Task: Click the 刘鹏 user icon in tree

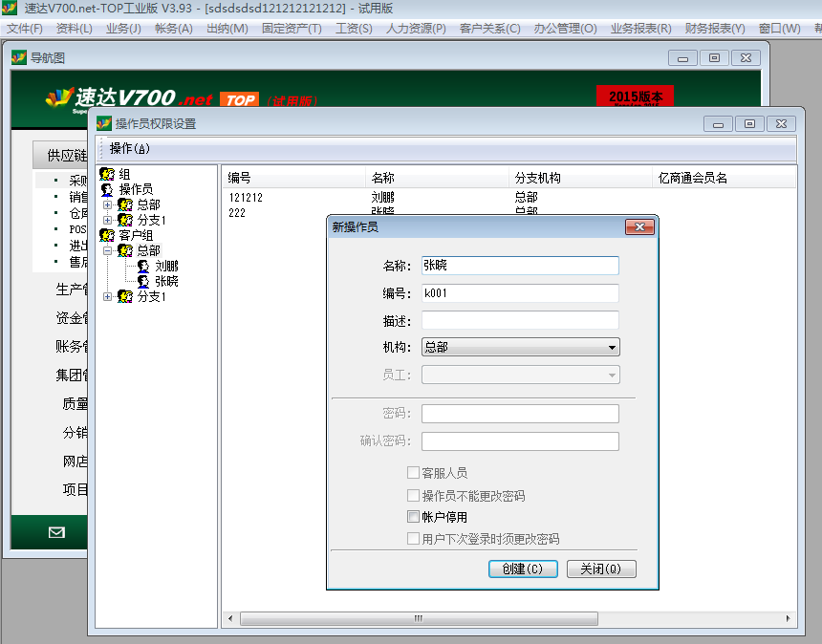Action: pos(143,267)
